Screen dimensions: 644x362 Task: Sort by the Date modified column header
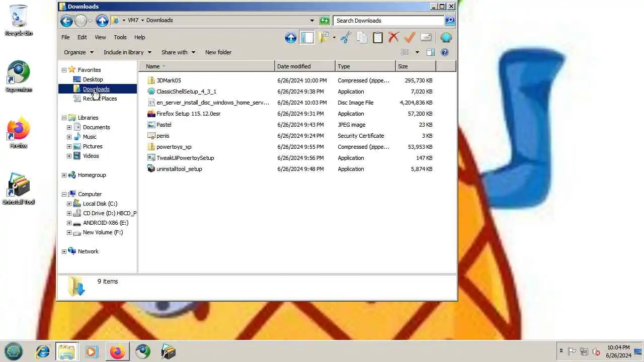pyautogui.click(x=305, y=66)
